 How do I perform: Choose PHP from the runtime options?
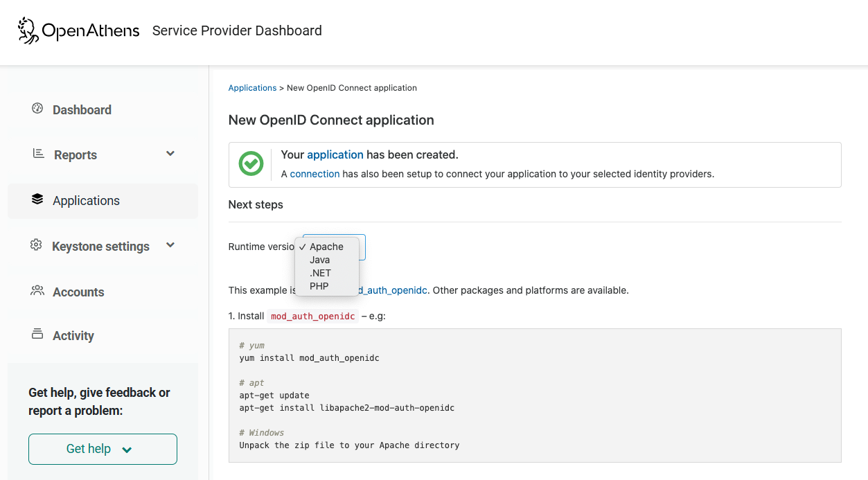pyautogui.click(x=319, y=285)
